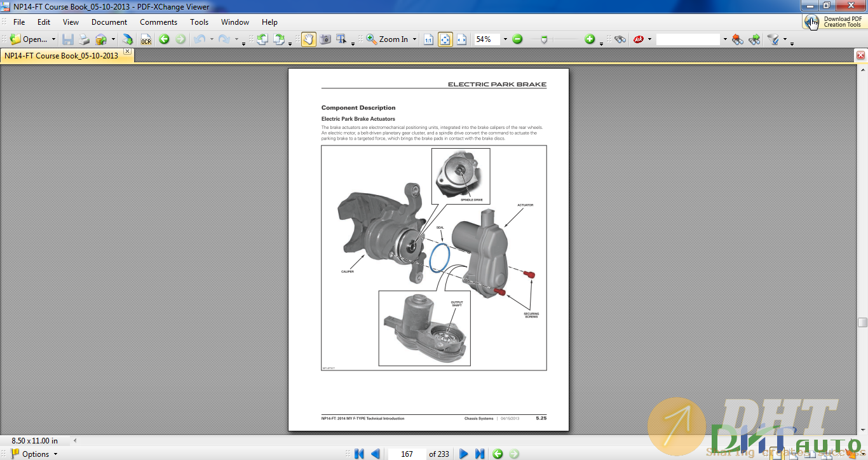Click Download PDF Creation Tools button
The image size is (868, 460).
834,22
